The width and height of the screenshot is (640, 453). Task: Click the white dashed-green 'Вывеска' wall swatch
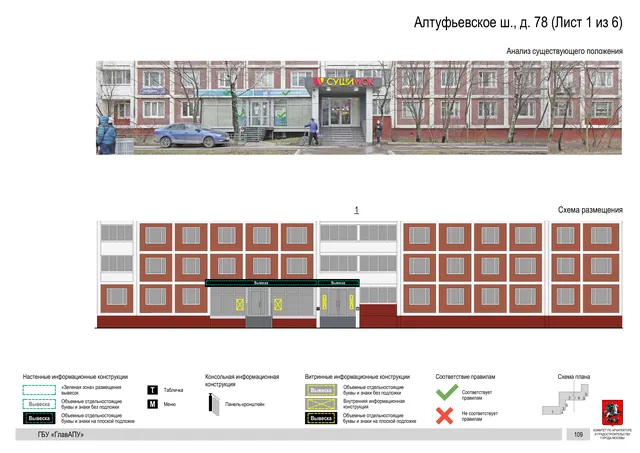pyautogui.click(x=39, y=404)
